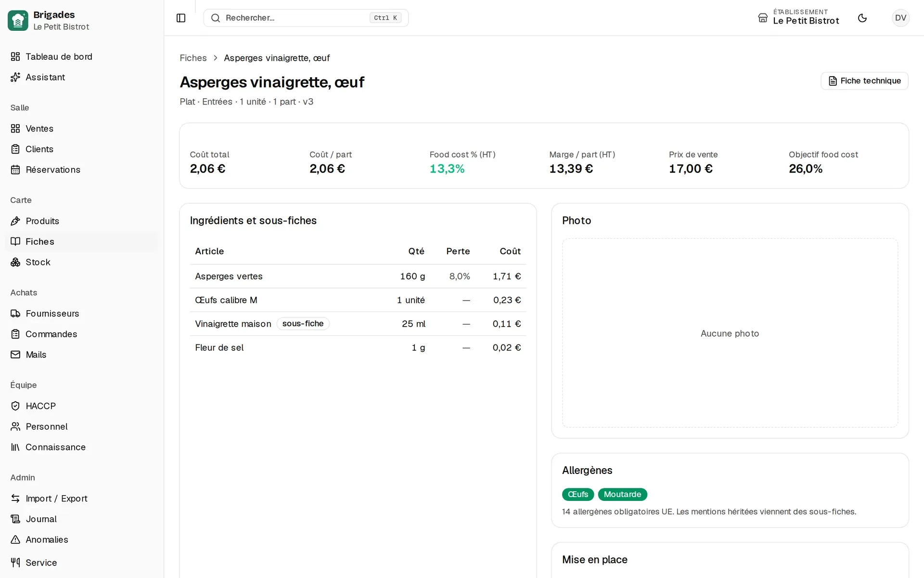Click the Aucune photo placeholder area
924x578 pixels.
click(730, 333)
